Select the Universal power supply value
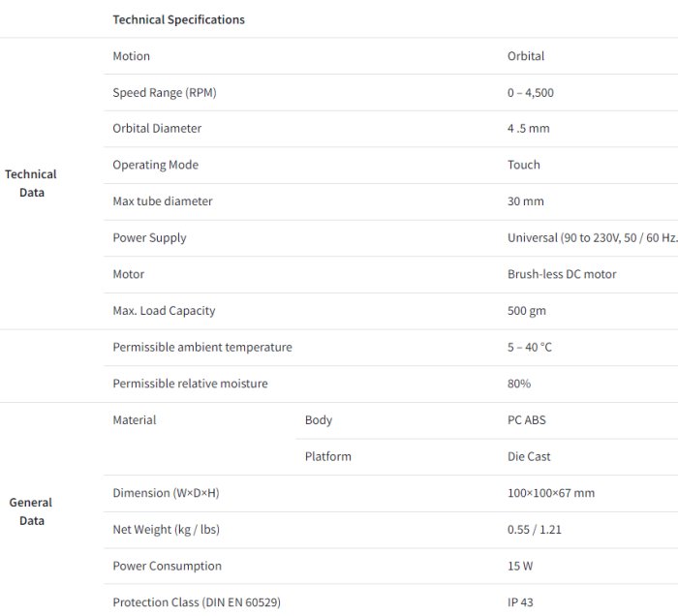Screen dimensions: 678x616 [x=592, y=238]
